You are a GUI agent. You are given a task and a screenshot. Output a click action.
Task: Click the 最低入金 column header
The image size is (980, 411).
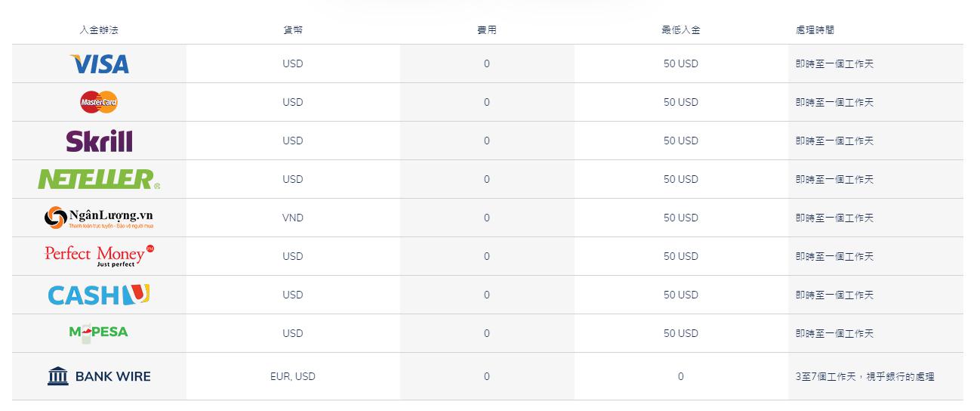coord(681,30)
